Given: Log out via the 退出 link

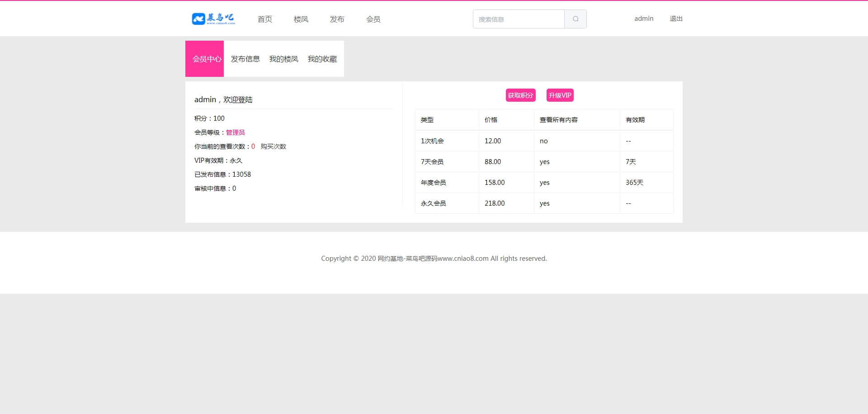Looking at the screenshot, I should click(x=676, y=19).
